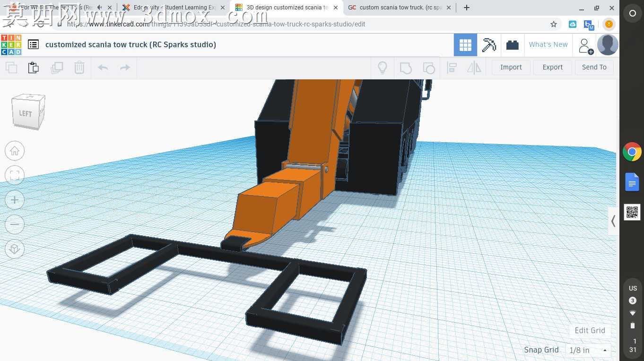Open the What's New link
The image size is (644, 361).
point(548,44)
